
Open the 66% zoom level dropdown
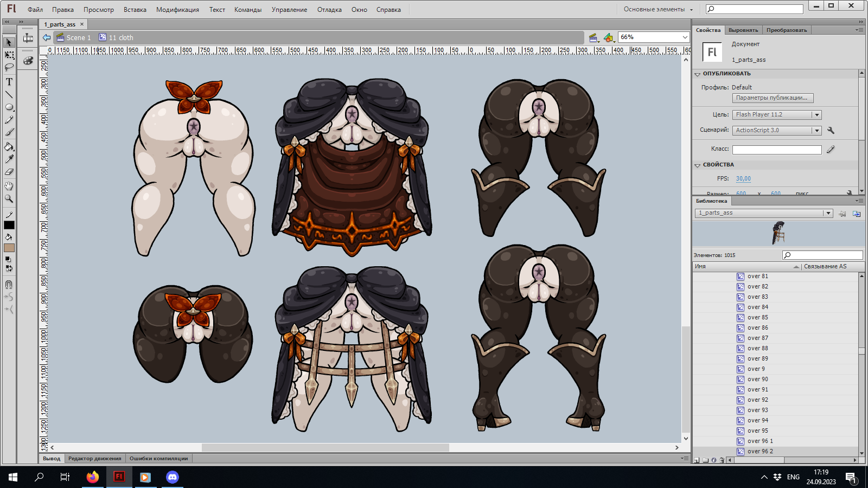(x=653, y=37)
